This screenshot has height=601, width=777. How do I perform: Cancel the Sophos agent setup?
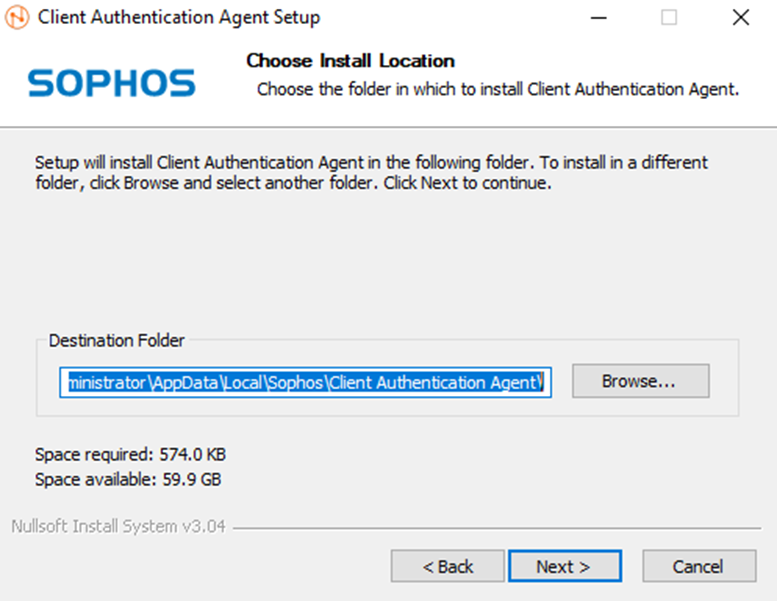699,566
